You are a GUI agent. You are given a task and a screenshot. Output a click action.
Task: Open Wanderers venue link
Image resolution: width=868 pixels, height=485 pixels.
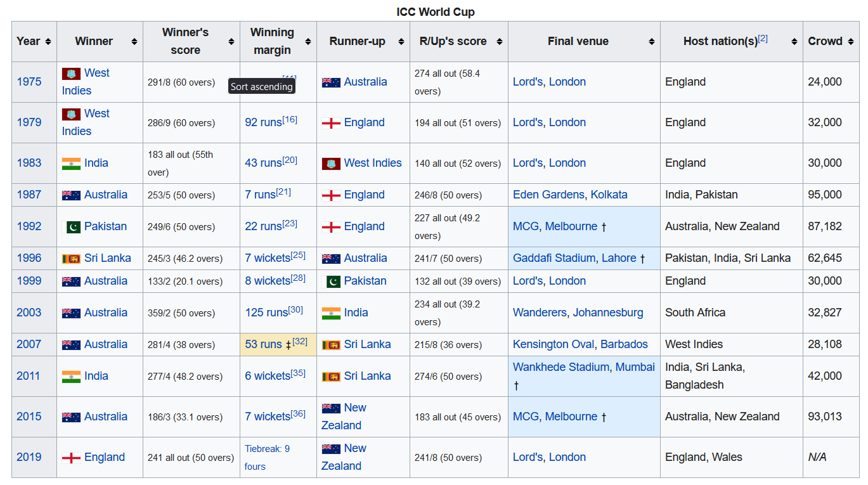540,313
